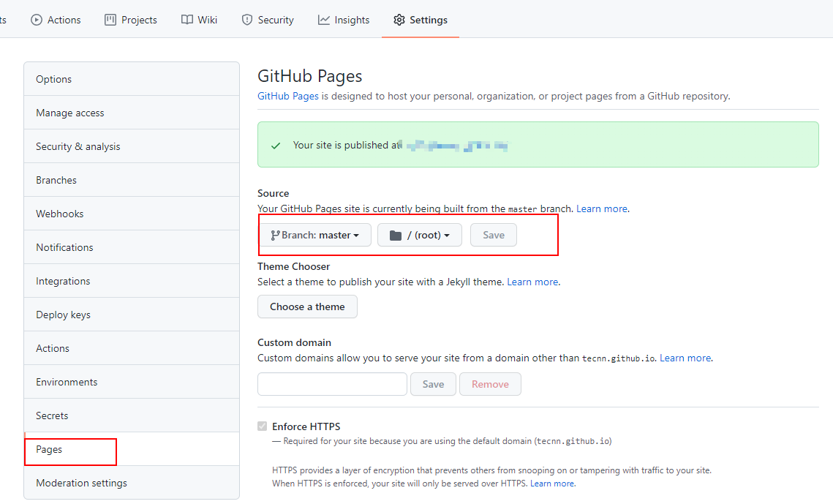Click the blurred published site URL
The image size is (833, 504).
tap(457, 145)
